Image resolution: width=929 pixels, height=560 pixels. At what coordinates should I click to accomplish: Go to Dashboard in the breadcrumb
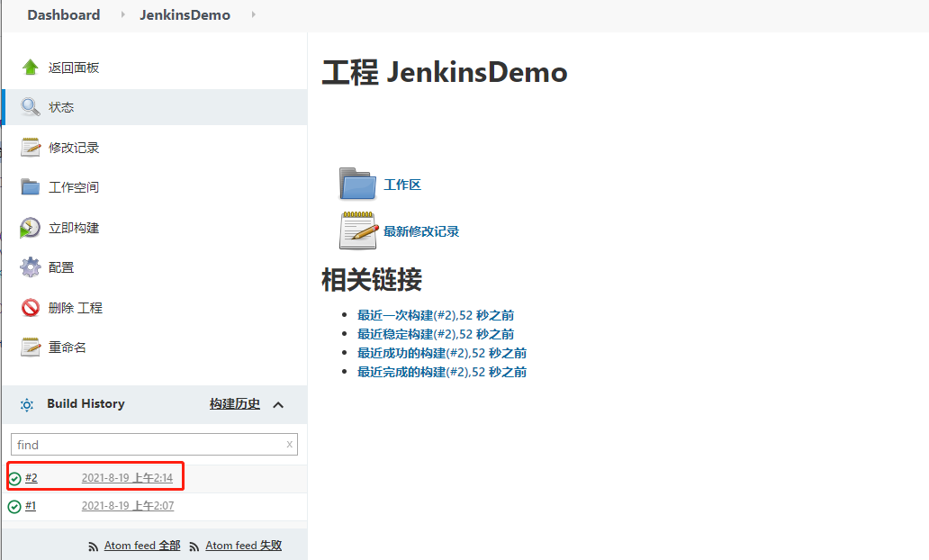coord(63,14)
